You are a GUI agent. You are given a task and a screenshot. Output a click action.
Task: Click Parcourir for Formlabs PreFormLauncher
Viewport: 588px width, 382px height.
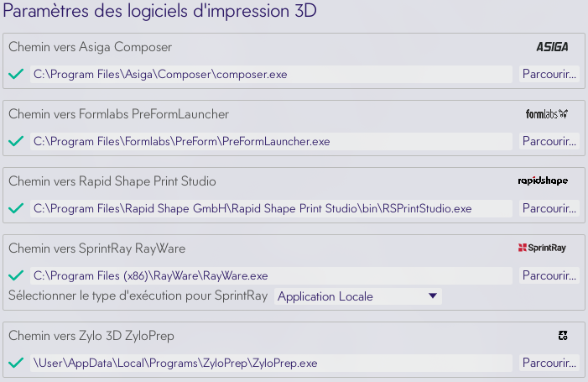(x=549, y=141)
